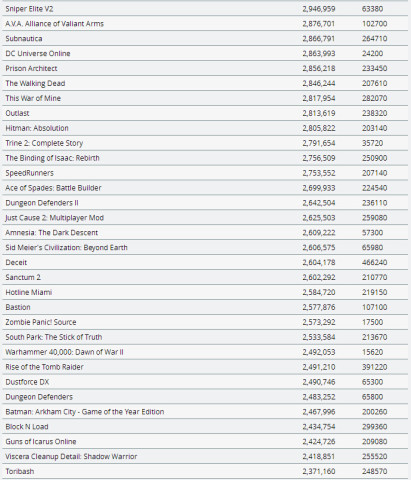
Task: Open the Subnautica game page
Action: point(24,39)
